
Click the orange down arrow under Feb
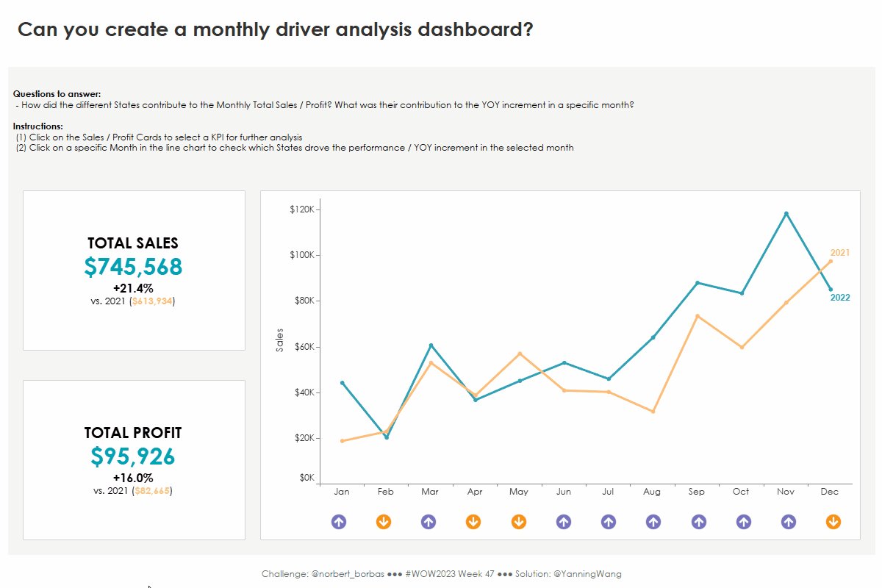[x=384, y=522]
